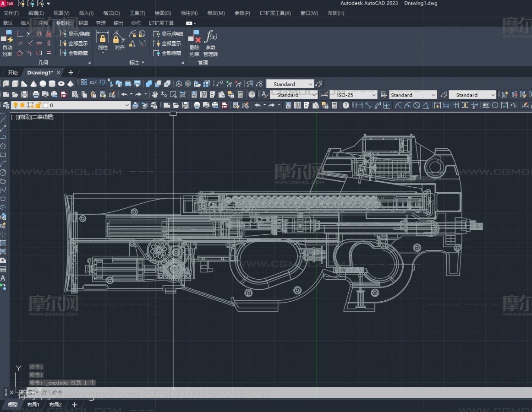Open the 绘图(D) menu
The width and height of the screenshot is (532, 412).
tap(163, 13)
